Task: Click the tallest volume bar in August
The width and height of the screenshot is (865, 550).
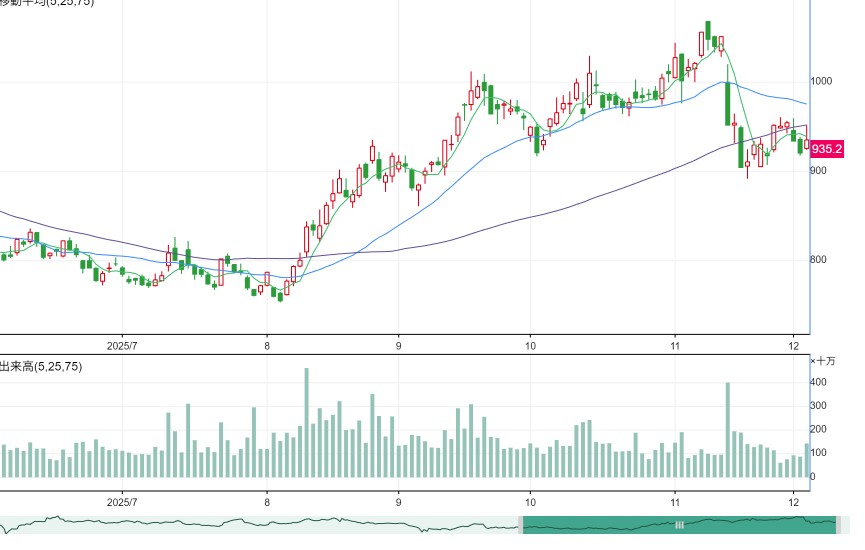Action: [307, 423]
